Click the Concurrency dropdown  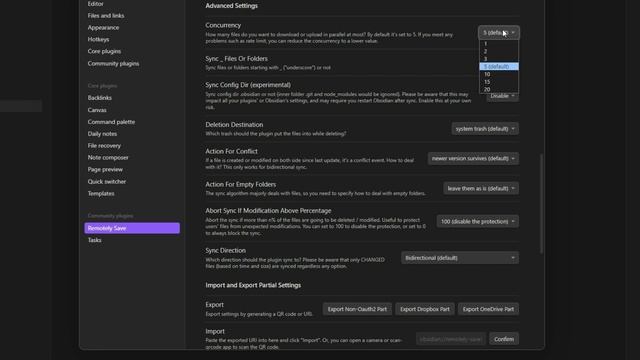[499, 32]
